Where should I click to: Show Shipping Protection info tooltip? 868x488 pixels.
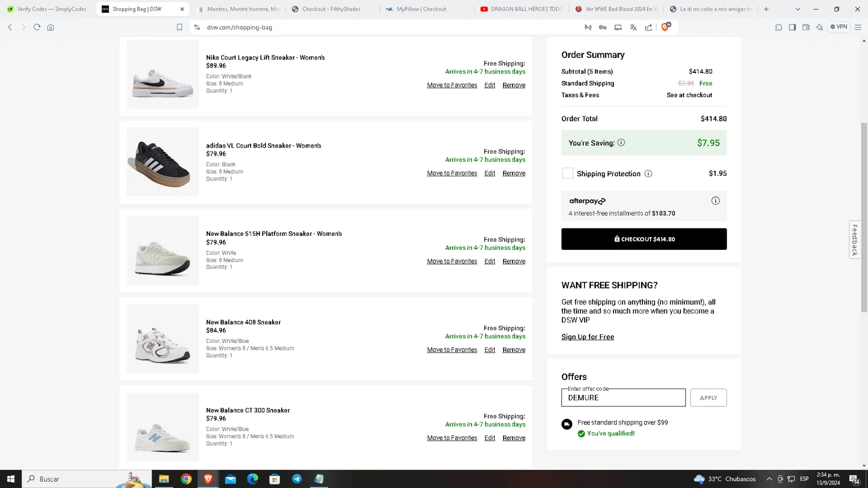(648, 173)
